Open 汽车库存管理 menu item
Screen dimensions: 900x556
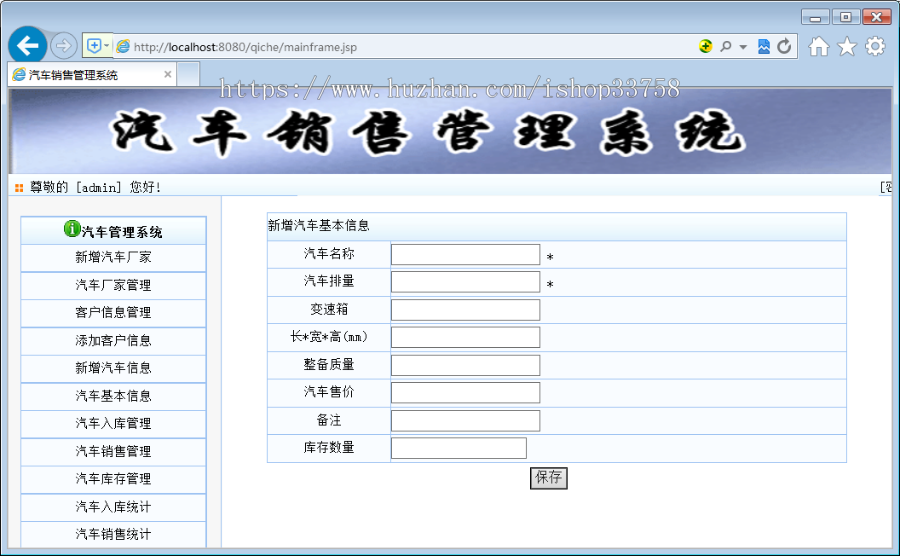point(113,479)
